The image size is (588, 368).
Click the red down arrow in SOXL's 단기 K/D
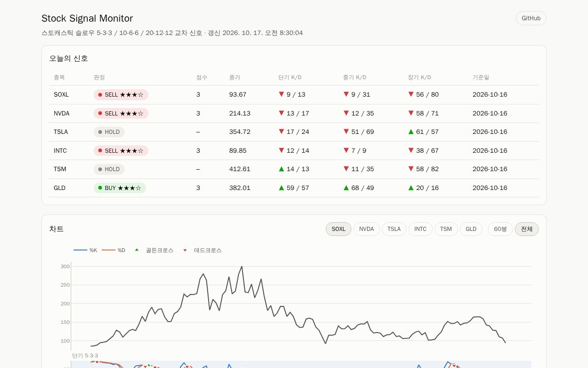coord(282,94)
